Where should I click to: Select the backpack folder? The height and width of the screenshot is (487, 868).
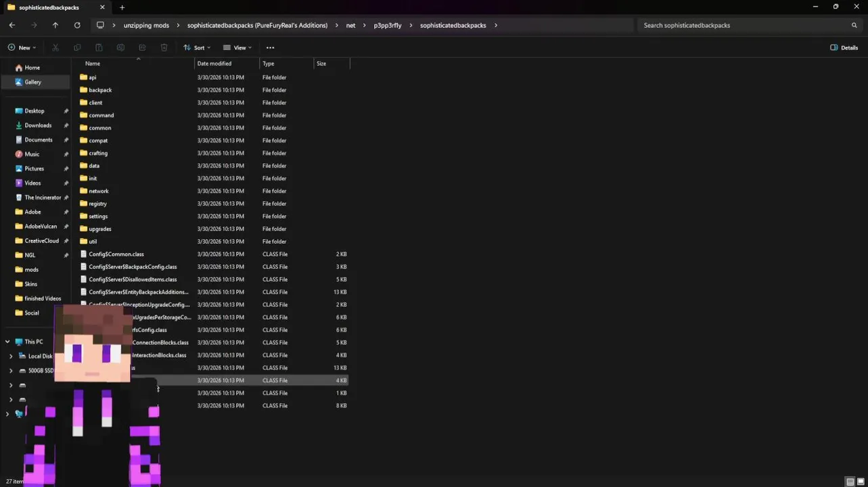pos(100,90)
